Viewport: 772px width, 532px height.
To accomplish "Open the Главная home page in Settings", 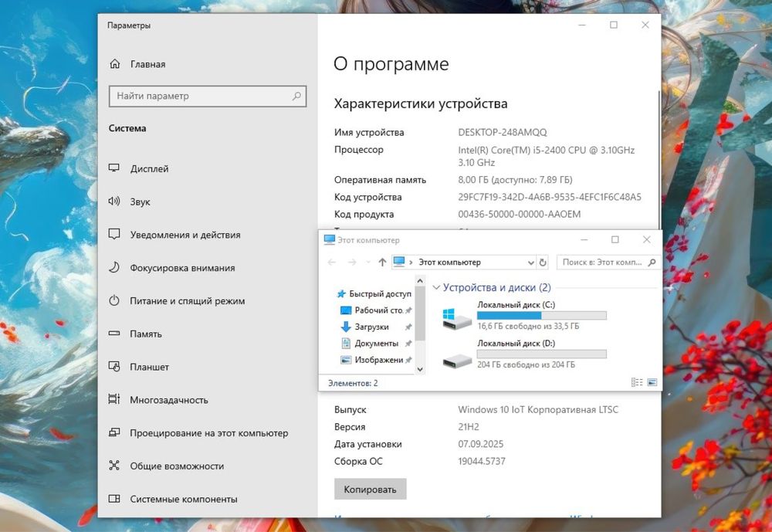I will [137, 64].
